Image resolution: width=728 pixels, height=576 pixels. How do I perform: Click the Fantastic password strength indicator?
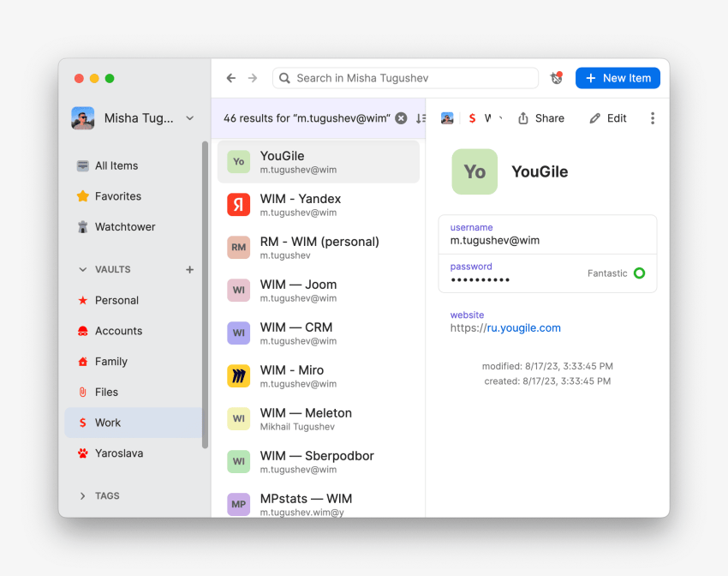point(616,273)
